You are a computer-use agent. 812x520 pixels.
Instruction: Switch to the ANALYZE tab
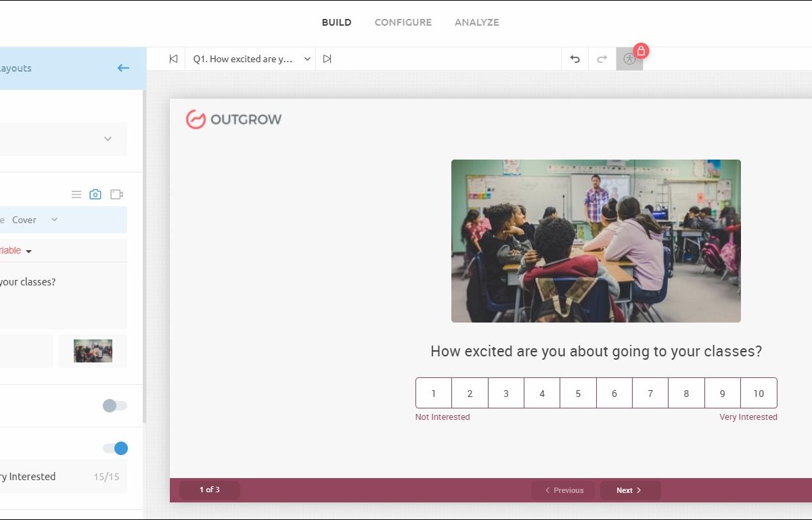(476, 22)
